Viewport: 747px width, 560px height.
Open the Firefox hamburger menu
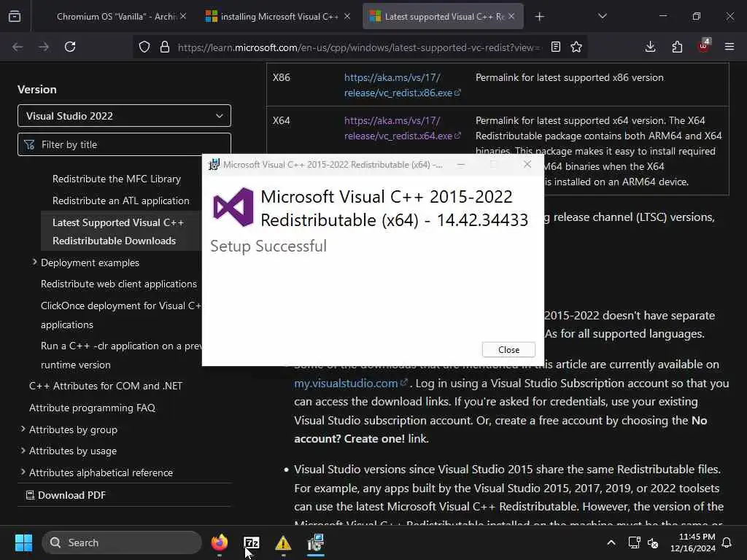729,47
